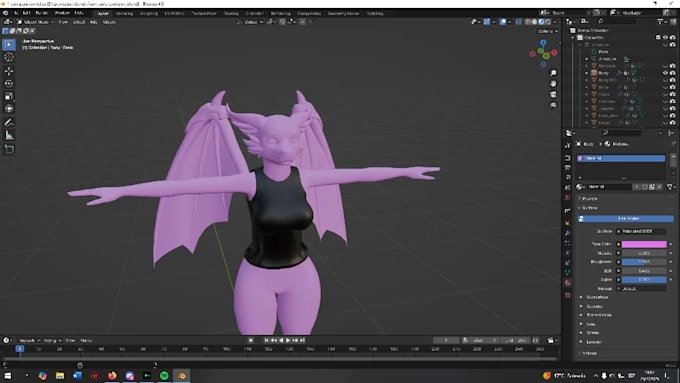
Task: Switch perspective/orthographic grid icon in viewport
Action: click(553, 105)
